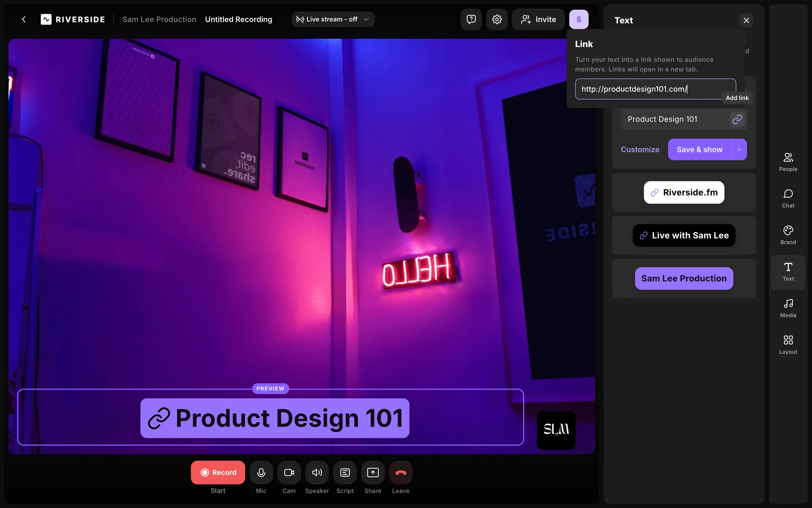Leave the studio with red phone icon
This screenshot has width=812, height=508.
point(401,472)
